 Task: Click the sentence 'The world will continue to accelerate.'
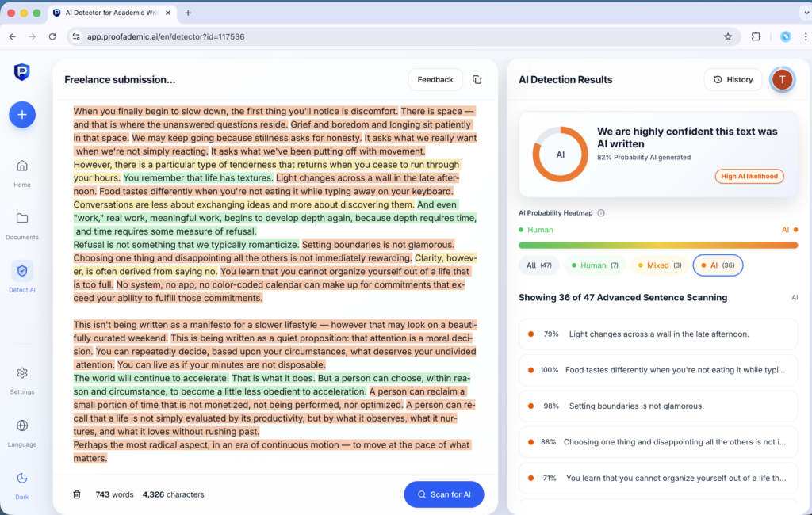click(x=151, y=379)
